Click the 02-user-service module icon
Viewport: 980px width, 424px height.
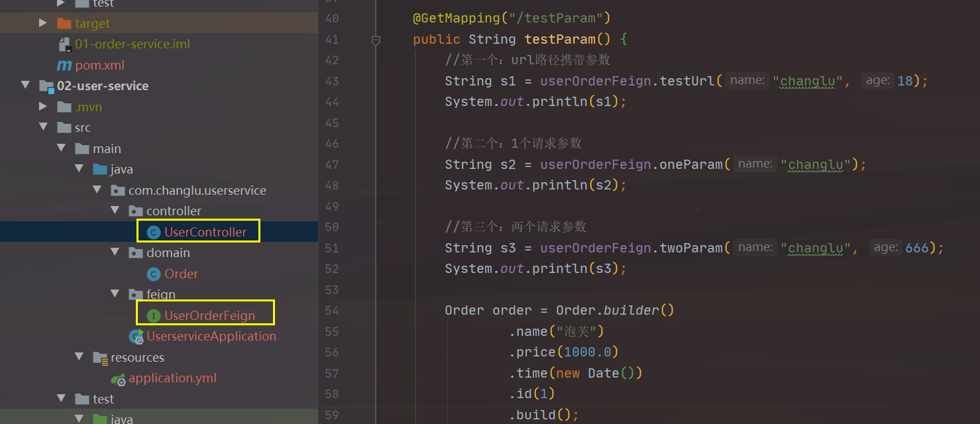pyautogui.click(x=46, y=86)
